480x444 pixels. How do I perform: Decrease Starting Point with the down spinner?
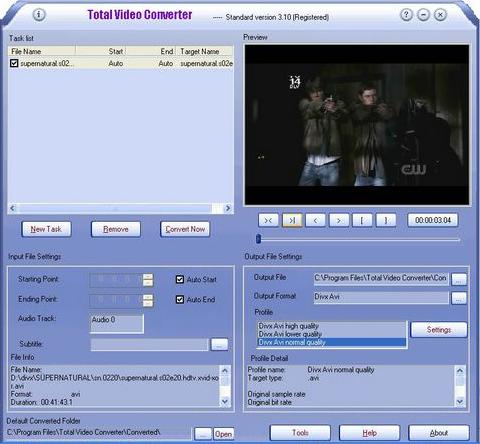pyautogui.click(x=148, y=283)
